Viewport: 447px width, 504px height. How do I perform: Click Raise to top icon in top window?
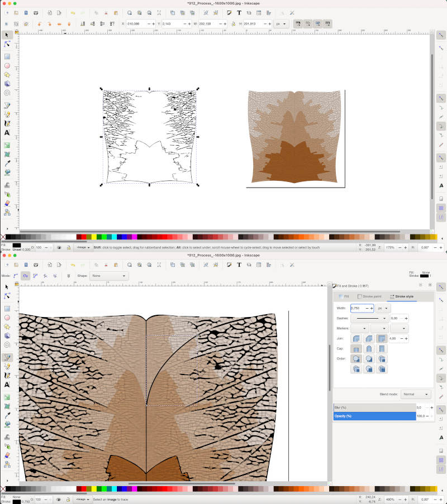click(x=112, y=24)
